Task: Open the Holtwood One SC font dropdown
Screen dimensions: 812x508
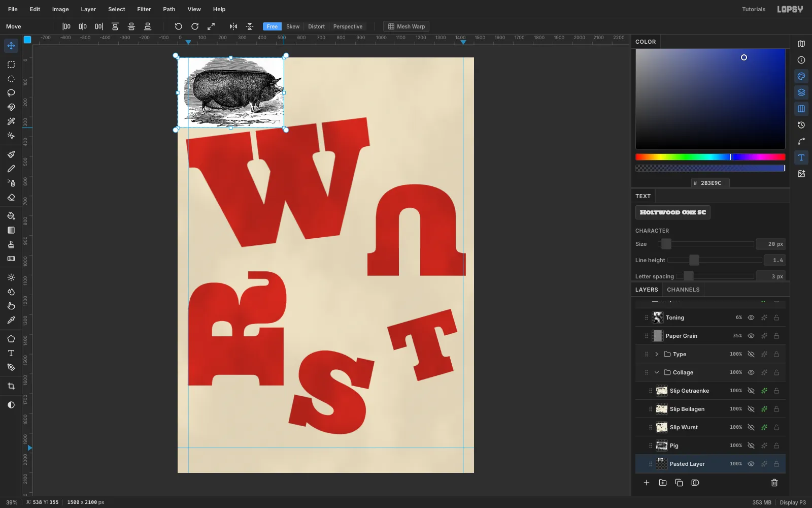Action: pos(673,212)
